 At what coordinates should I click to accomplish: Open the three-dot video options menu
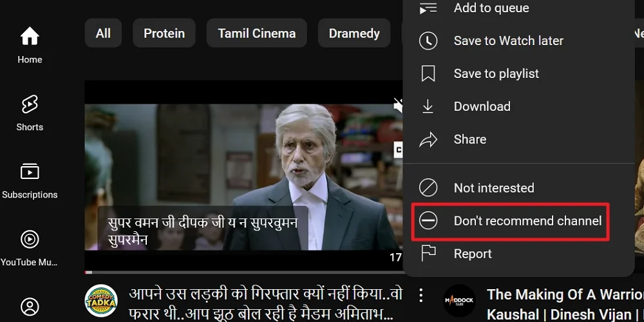point(421,296)
